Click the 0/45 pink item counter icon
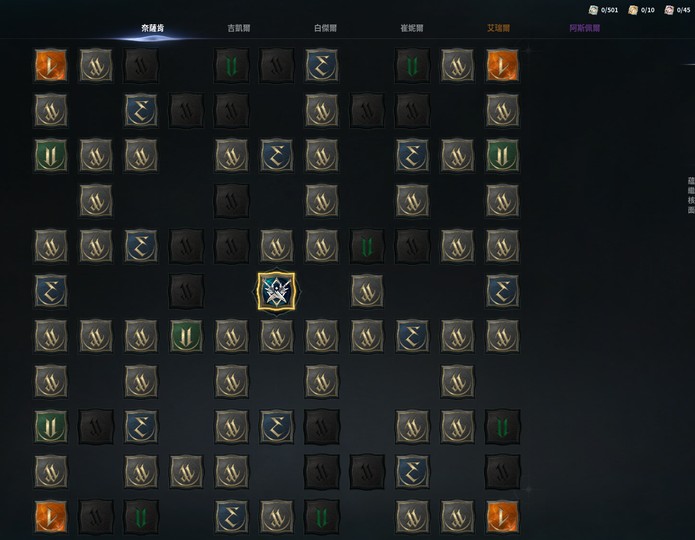Viewport: 695px width, 540px height. pos(669,10)
